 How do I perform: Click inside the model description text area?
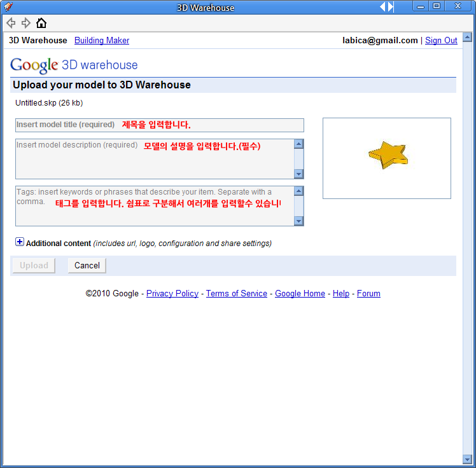pos(155,159)
